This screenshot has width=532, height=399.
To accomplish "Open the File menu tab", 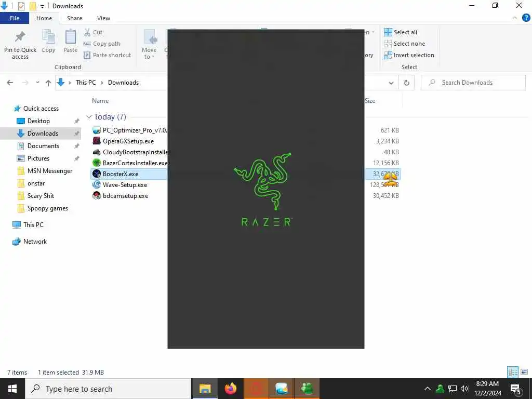I will [15, 18].
